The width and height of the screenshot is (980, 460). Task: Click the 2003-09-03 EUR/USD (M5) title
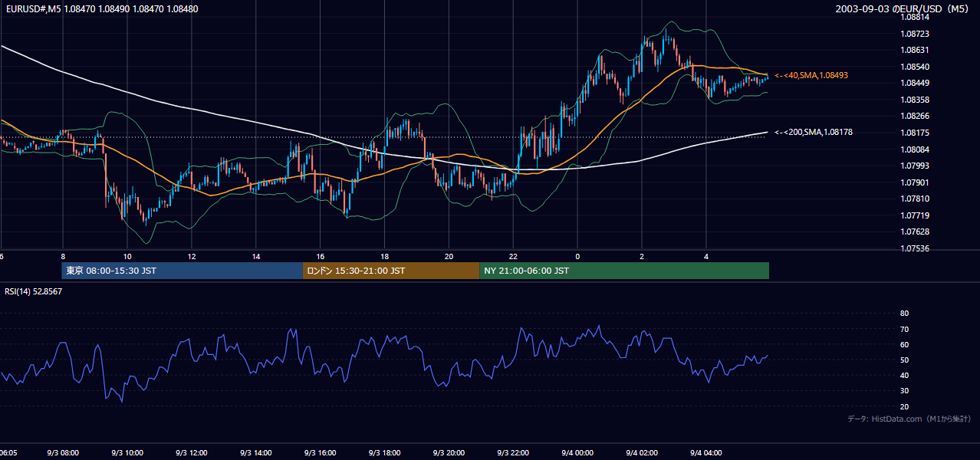(903, 9)
